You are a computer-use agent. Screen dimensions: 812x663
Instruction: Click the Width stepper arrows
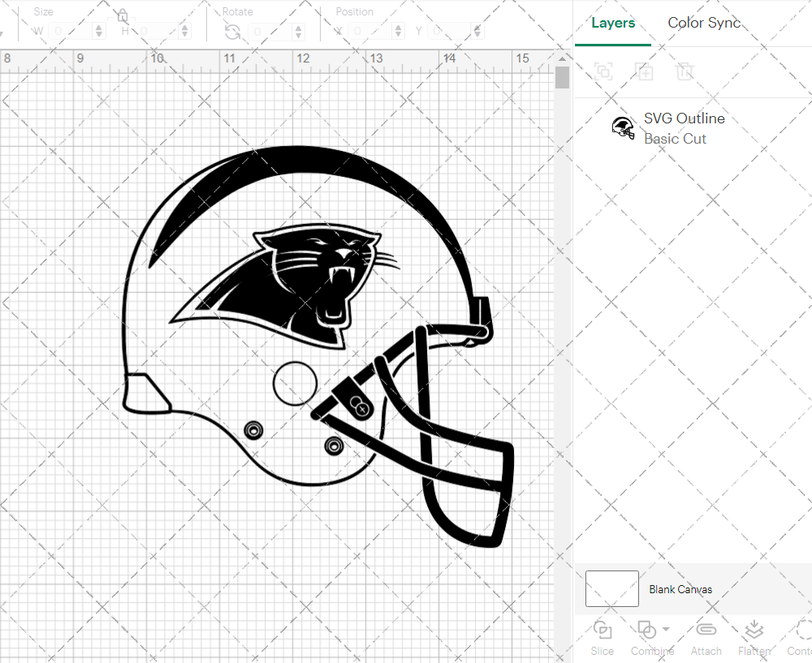click(99, 31)
